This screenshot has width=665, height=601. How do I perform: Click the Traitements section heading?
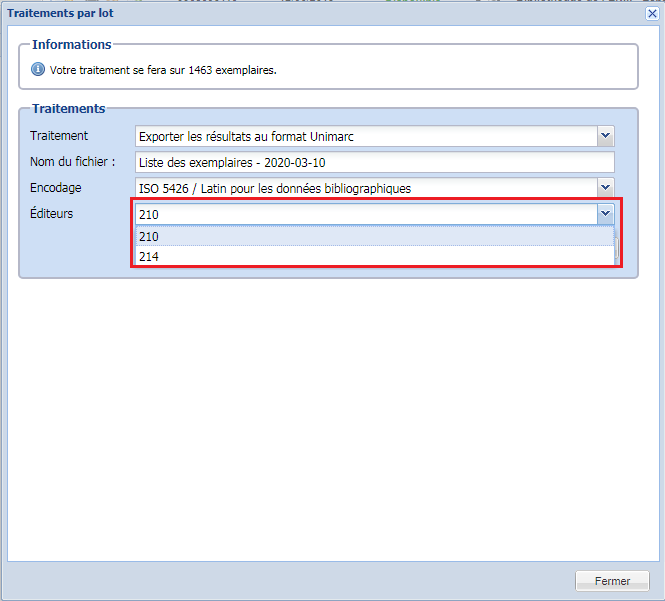69,109
